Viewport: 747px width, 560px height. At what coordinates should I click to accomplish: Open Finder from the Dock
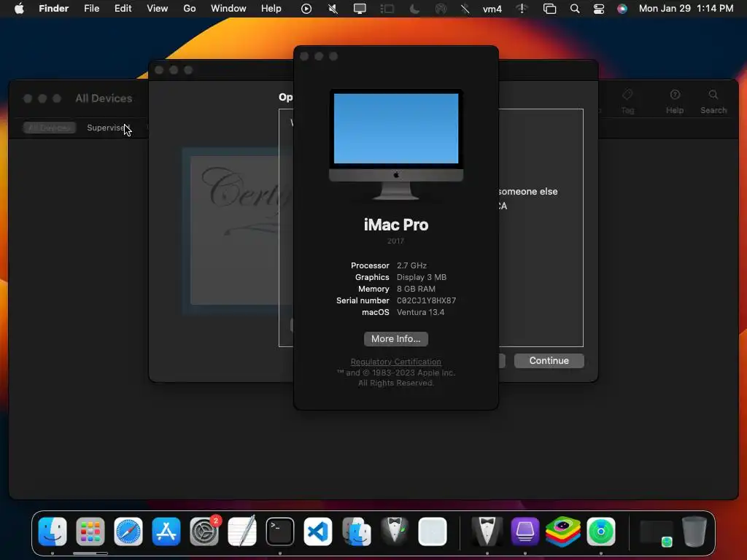click(53, 531)
